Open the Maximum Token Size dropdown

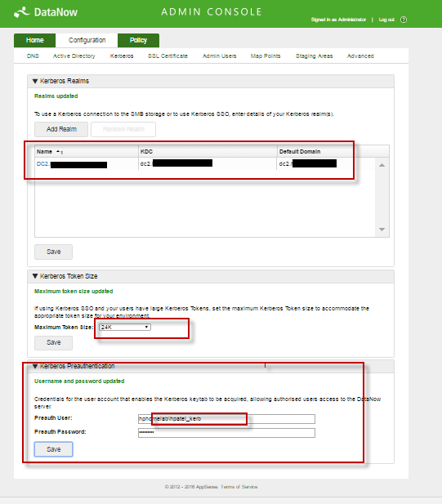point(125,328)
